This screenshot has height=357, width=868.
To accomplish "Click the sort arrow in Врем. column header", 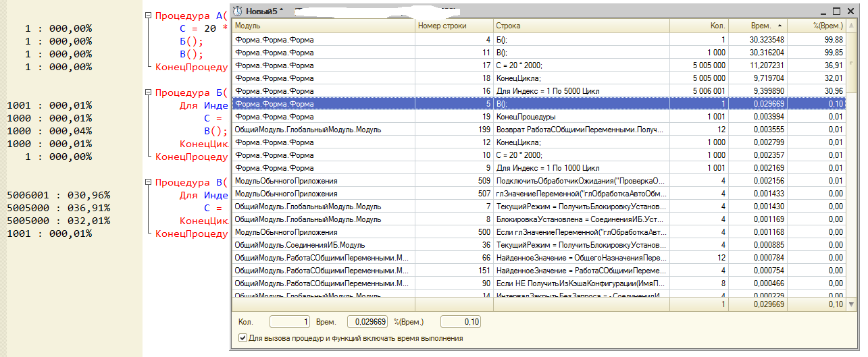I will click(x=777, y=26).
